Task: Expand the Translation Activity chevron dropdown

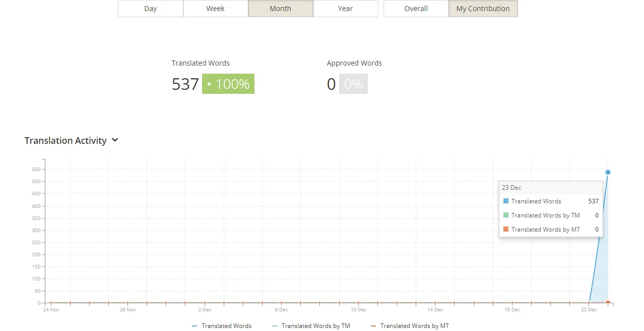Action: coord(115,140)
